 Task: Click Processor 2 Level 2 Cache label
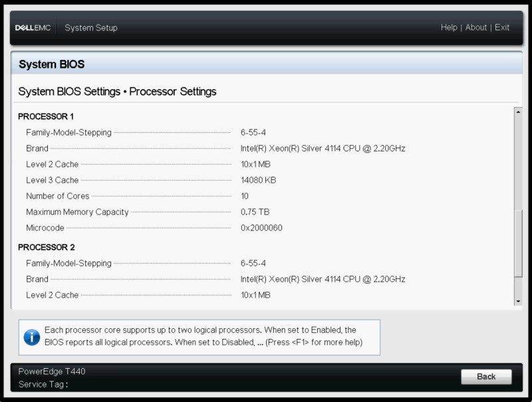pos(53,295)
